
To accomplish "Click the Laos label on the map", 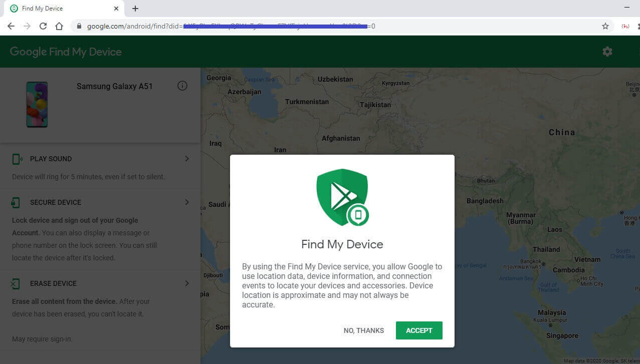I will click(x=555, y=229).
